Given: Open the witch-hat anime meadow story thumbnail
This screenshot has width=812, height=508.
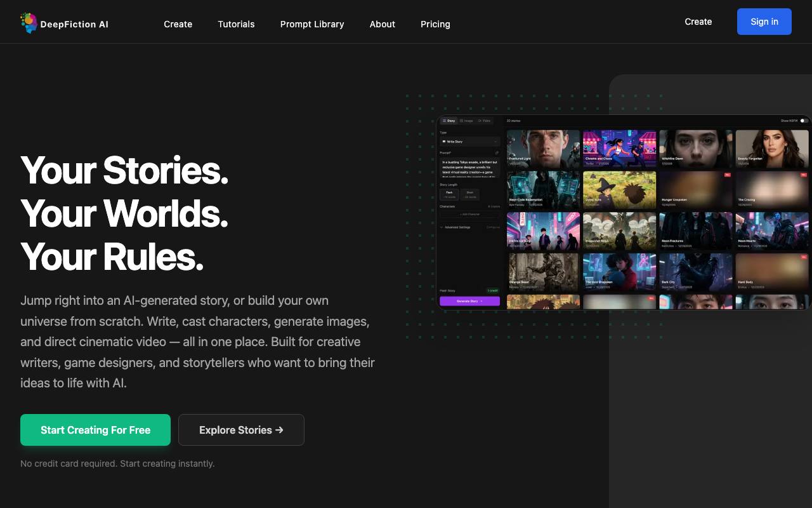Looking at the screenshot, I should click(619, 190).
